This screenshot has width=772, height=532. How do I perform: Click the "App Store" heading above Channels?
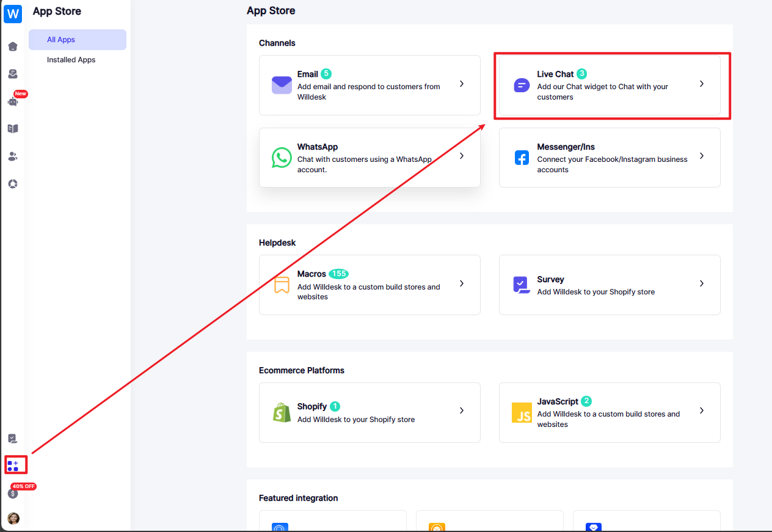pyautogui.click(x=271, y=10)
